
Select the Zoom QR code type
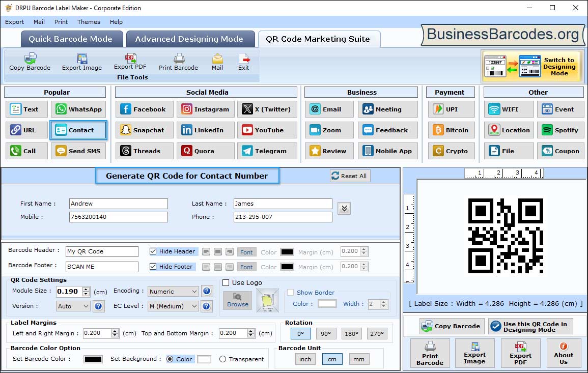coord(329,130)
